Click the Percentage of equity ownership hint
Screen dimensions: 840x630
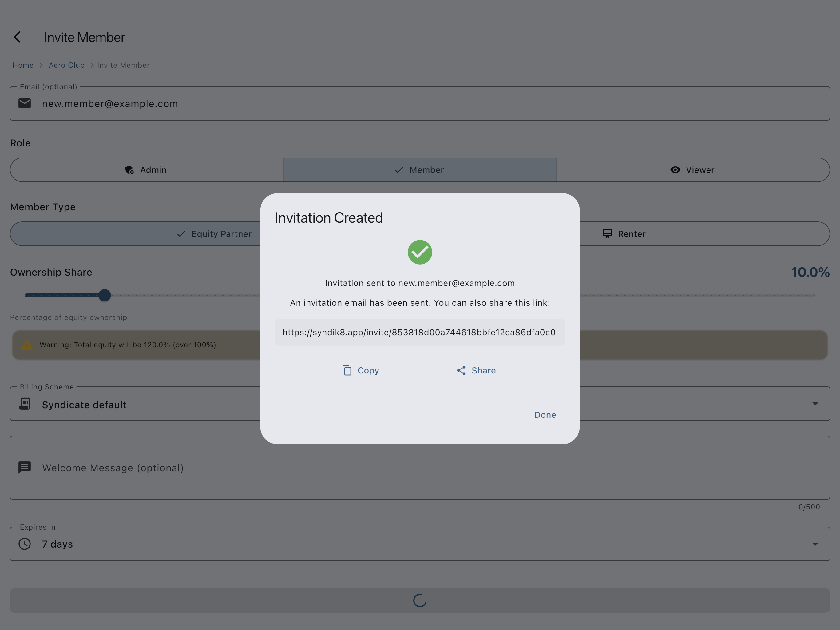pyautogui.click(x=68, y=317)
